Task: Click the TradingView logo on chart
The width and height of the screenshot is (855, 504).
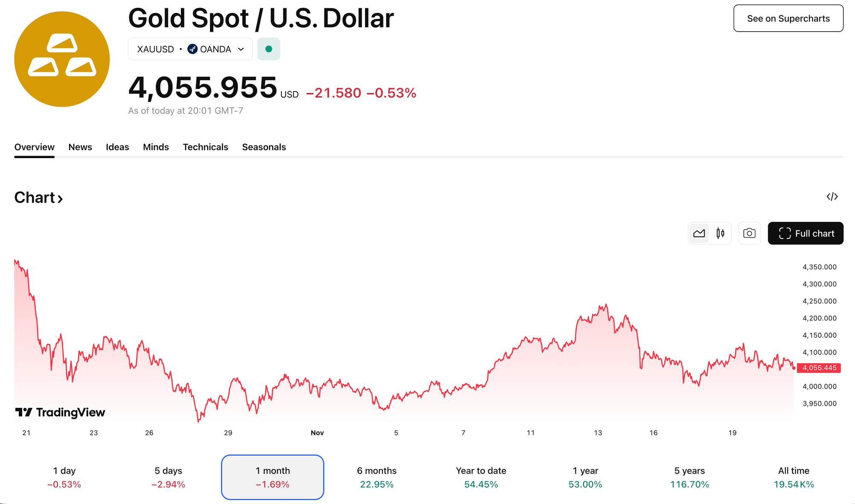Action: pyautogui.click(x=60, y=412)
